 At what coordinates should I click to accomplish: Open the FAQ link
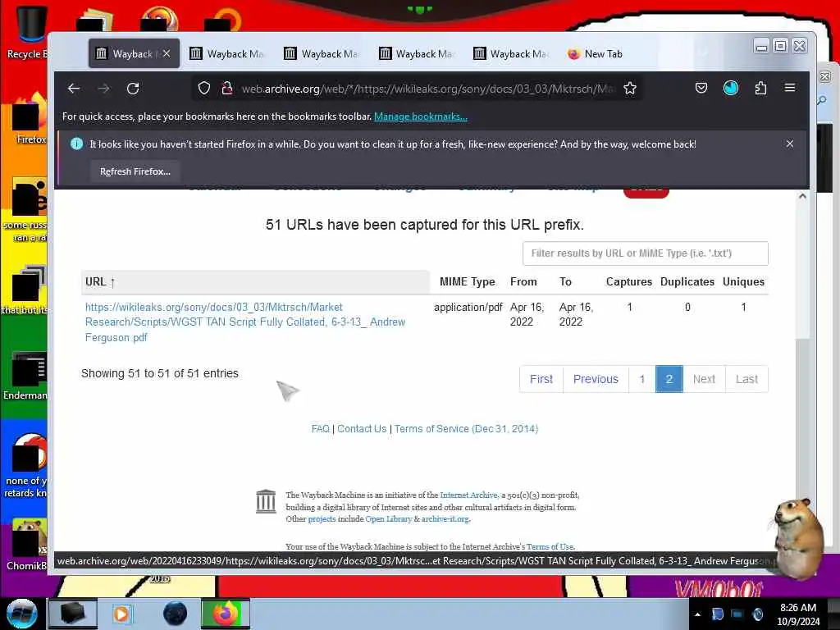[321, 428]
